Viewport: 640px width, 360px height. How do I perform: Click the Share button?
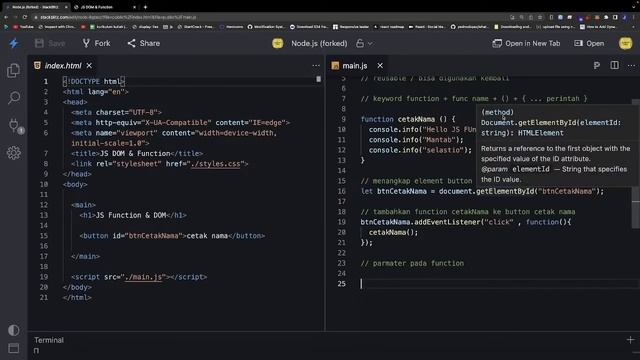click(x=144, y=43)
